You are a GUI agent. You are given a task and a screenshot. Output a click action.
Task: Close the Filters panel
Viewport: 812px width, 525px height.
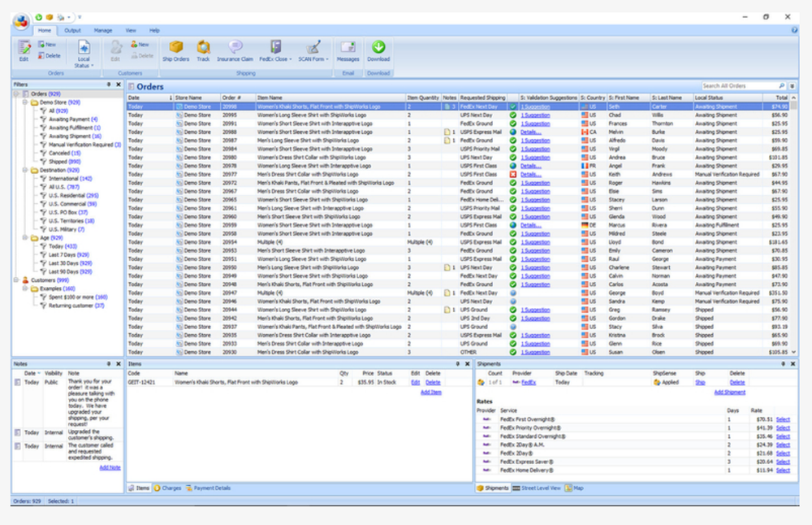[x=119, y=85]
